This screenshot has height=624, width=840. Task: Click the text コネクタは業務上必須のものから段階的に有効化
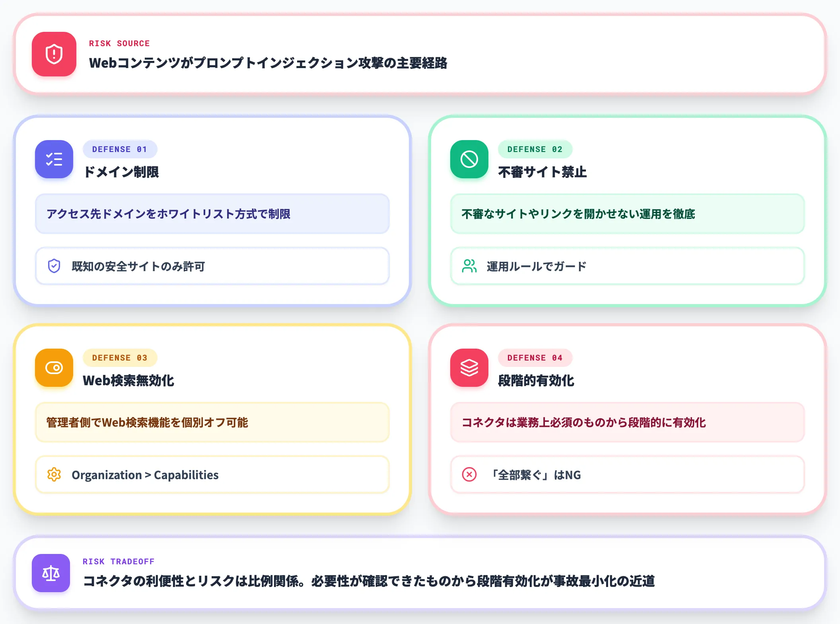pyautogui.click(x=584, y=423)
